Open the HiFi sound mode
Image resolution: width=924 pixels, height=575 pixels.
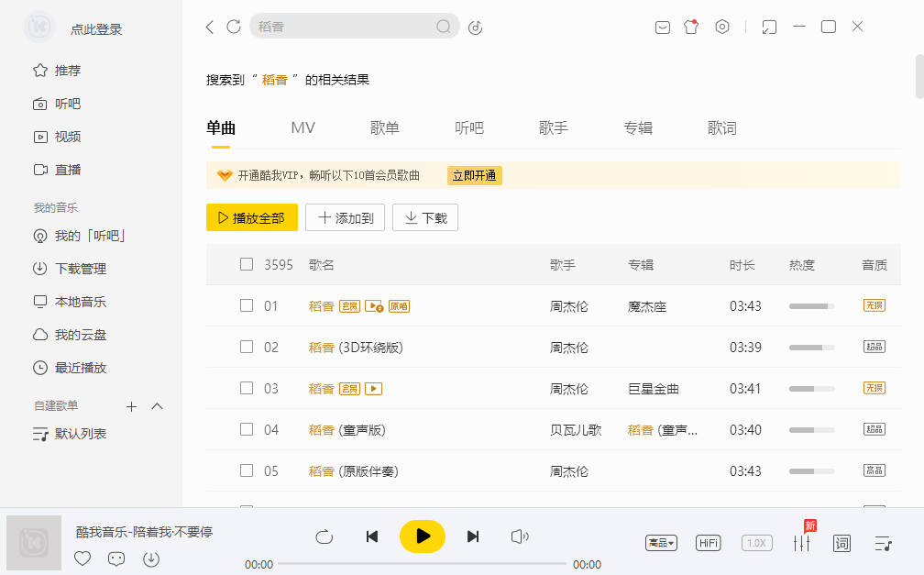click(709, 543)
